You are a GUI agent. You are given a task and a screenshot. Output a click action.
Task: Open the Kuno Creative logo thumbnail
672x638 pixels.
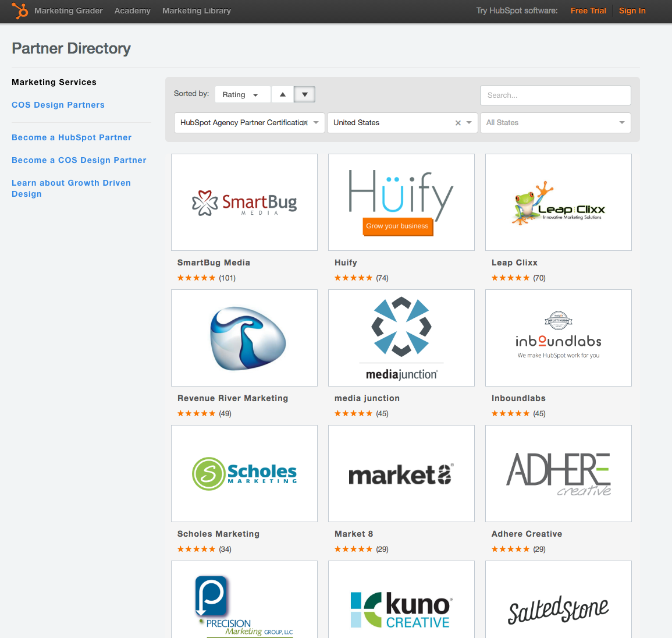pyautogui.click(x=401, y=600)
